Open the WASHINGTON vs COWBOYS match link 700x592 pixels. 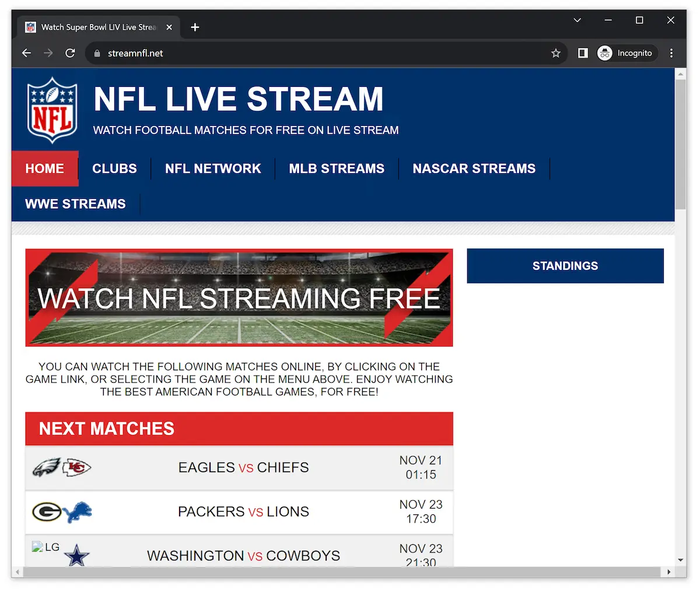click(x=244, y=555)
